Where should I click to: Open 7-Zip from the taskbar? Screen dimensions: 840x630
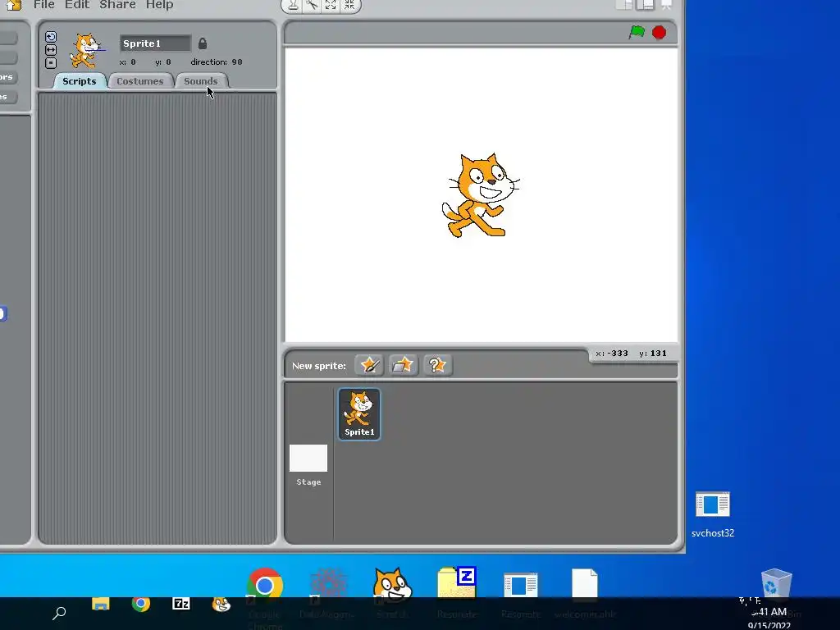(x=181, y=605)
